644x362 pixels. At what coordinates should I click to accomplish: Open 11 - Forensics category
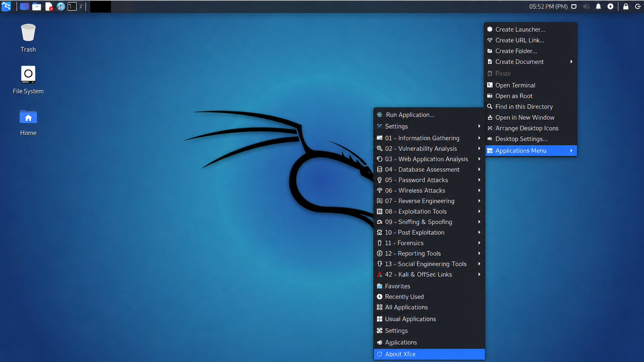(x=429, y=243)
